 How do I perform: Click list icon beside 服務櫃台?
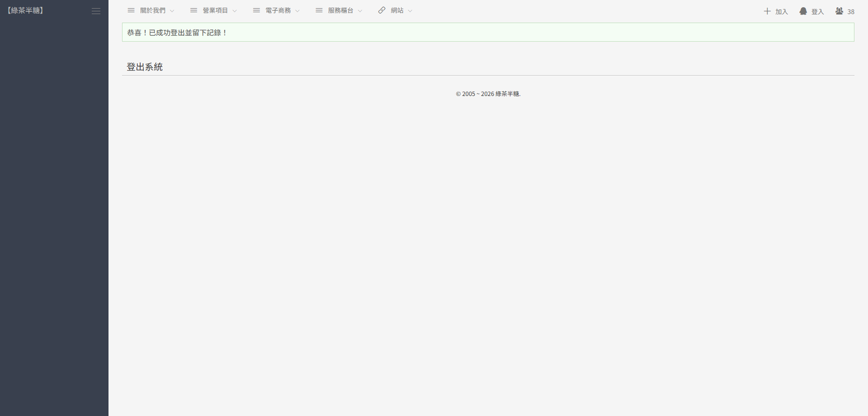(x=319, y=10)
